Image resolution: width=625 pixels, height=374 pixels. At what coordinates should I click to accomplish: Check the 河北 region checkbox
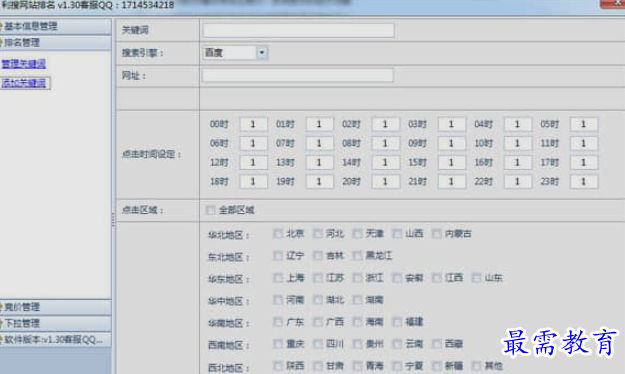click(318, 234)
